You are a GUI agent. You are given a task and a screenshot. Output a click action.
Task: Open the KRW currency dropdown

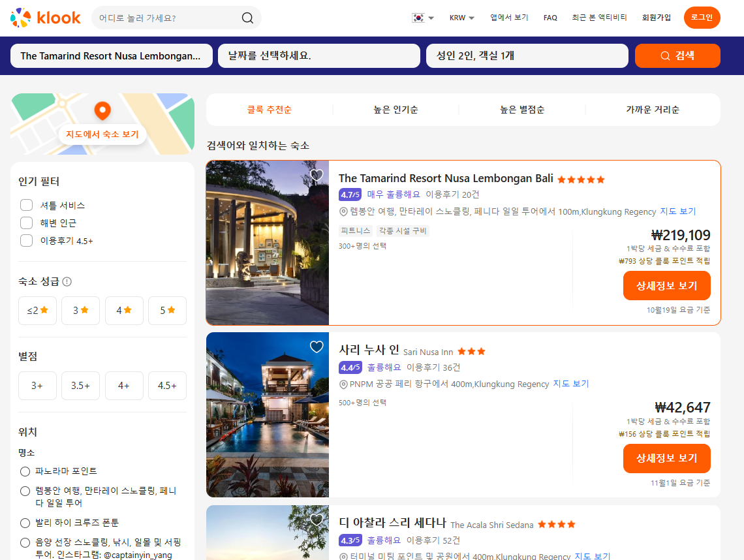coord(461,18)
